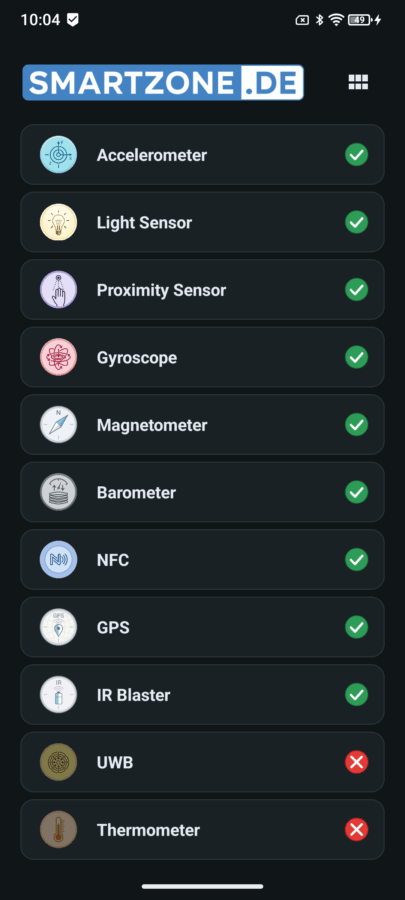This screenshot has height=900, width=405.
Task: Open the IR Blaster list row
Action: (x=202, y=695)
